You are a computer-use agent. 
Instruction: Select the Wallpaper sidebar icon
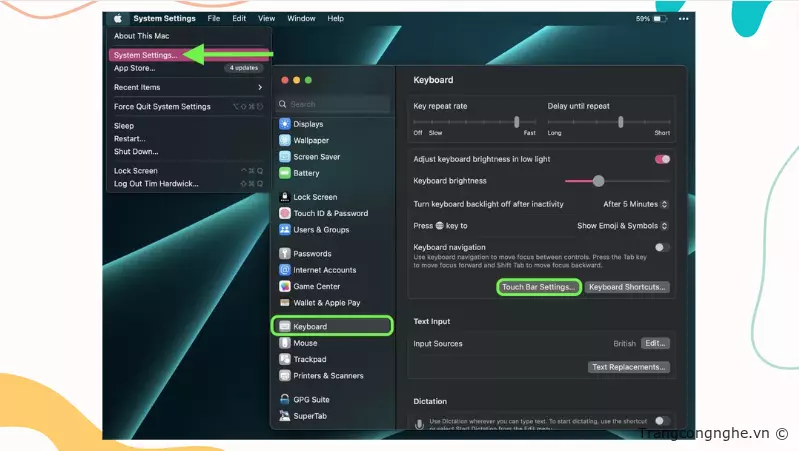[285, 140]
